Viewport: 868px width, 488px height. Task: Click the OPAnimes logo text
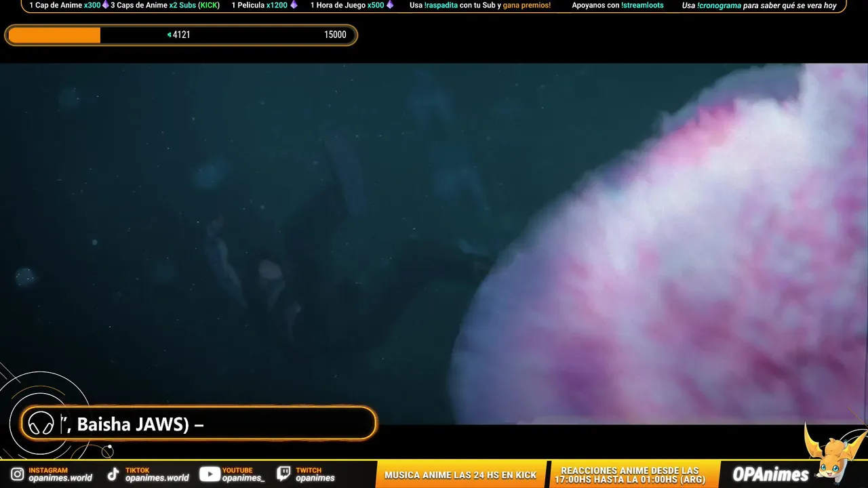click(771, 474)
